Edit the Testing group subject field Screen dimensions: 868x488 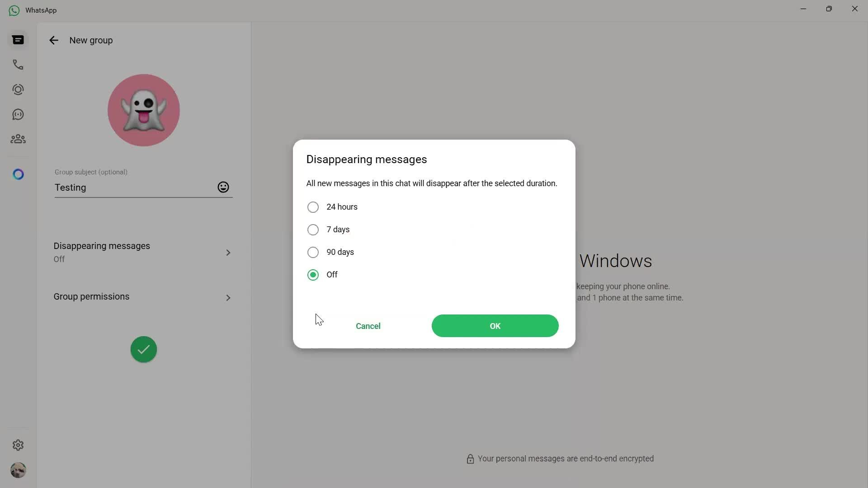pyautogui.click(x=131, y=188)
